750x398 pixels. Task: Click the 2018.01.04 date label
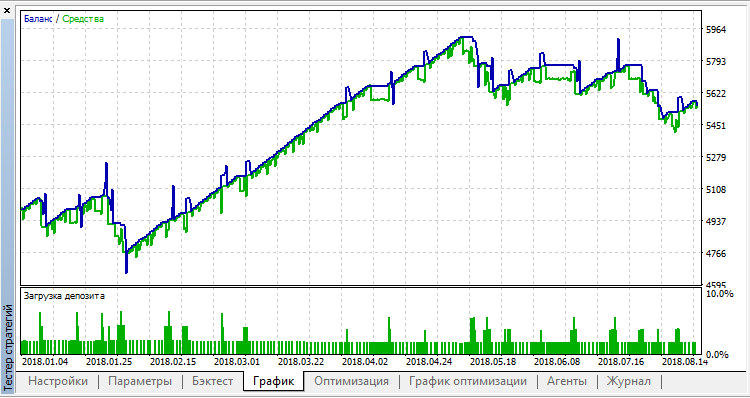pyautogui.click(x=45, y=361)
